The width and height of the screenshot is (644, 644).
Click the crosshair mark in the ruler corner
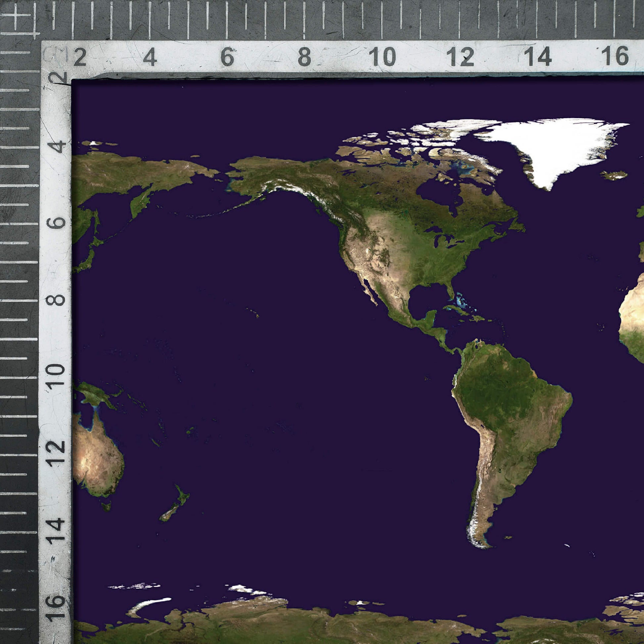[16, 16]
